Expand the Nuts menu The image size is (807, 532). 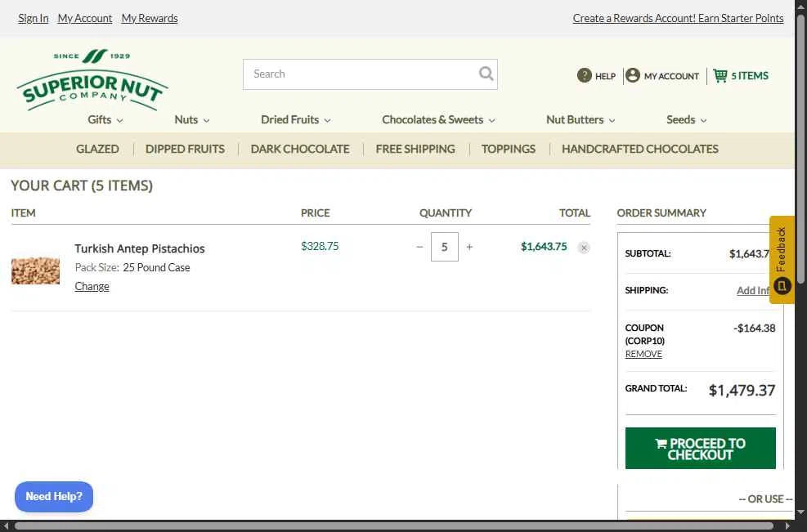click(x=191, y=120)
